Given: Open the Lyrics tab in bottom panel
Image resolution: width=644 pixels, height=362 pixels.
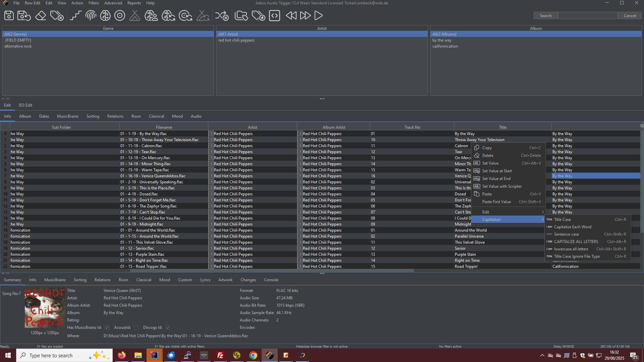Looking at the screenshot, I should (205, 280).
